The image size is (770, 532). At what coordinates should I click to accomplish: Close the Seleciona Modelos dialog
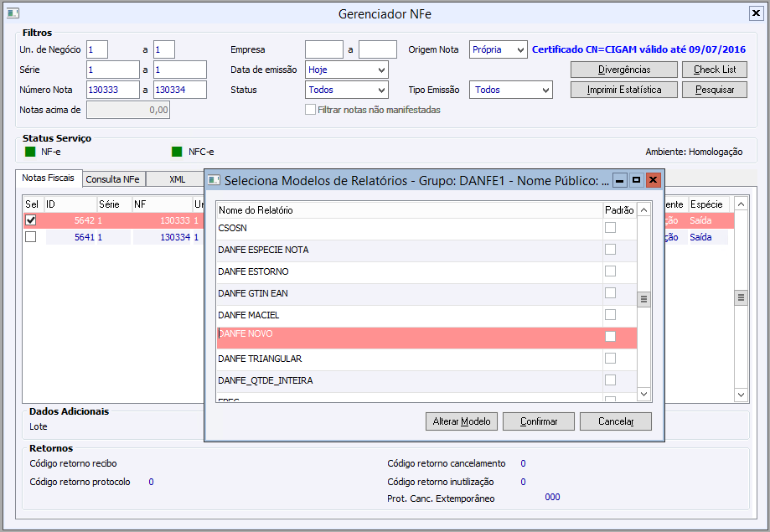653,180
